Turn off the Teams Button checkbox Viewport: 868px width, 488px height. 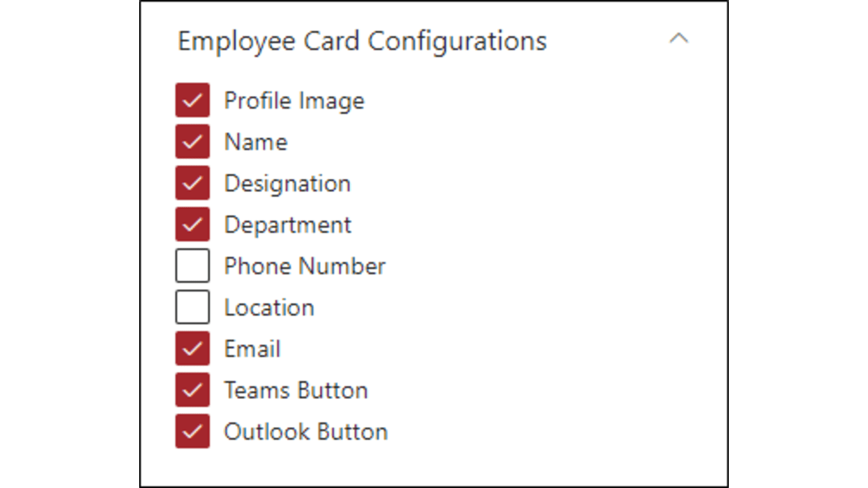point(193,390)
